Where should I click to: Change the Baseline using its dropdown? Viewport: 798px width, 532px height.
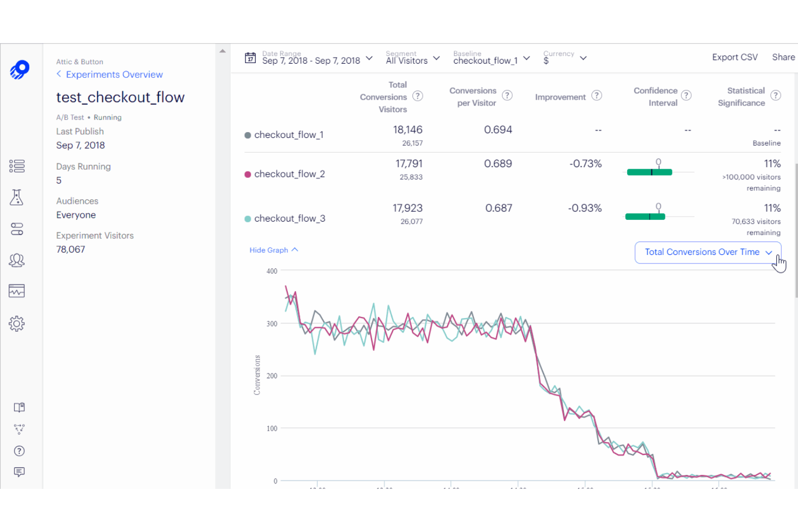526,58
